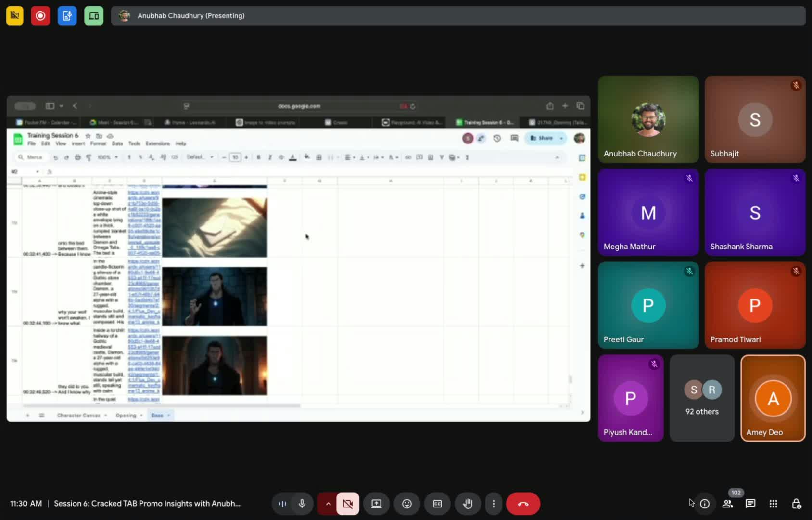Switch to the Character Canvas sheet tab
The image size is (812, 520).
(x=78, y=415)
